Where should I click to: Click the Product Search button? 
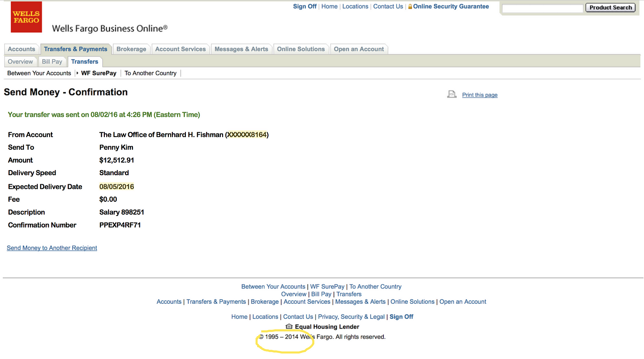(x=610, y=8)
